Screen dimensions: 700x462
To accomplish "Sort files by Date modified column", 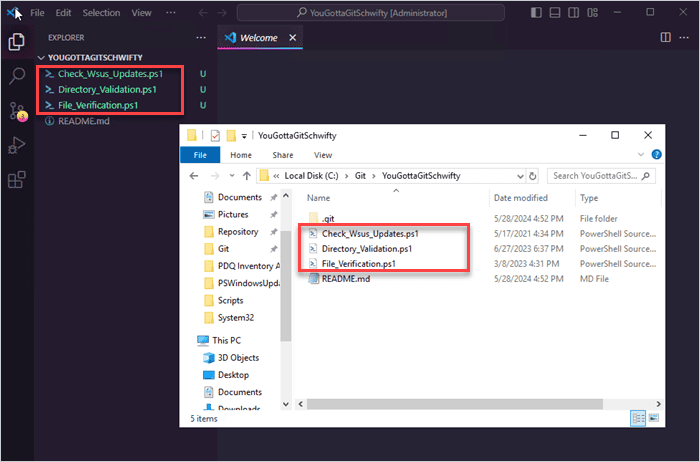I will pyautogui.click(x=521, y=198).
